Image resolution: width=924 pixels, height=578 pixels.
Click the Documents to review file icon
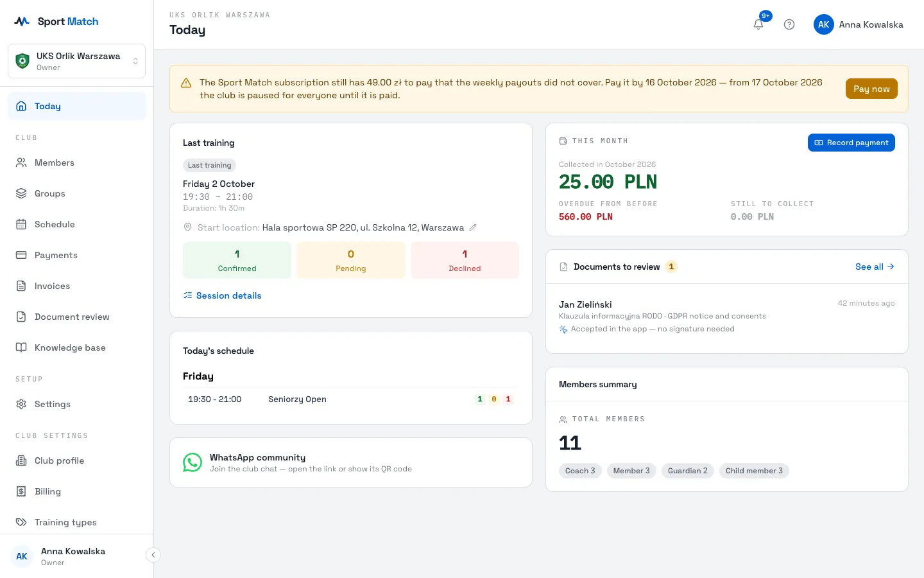pos(563,267)
